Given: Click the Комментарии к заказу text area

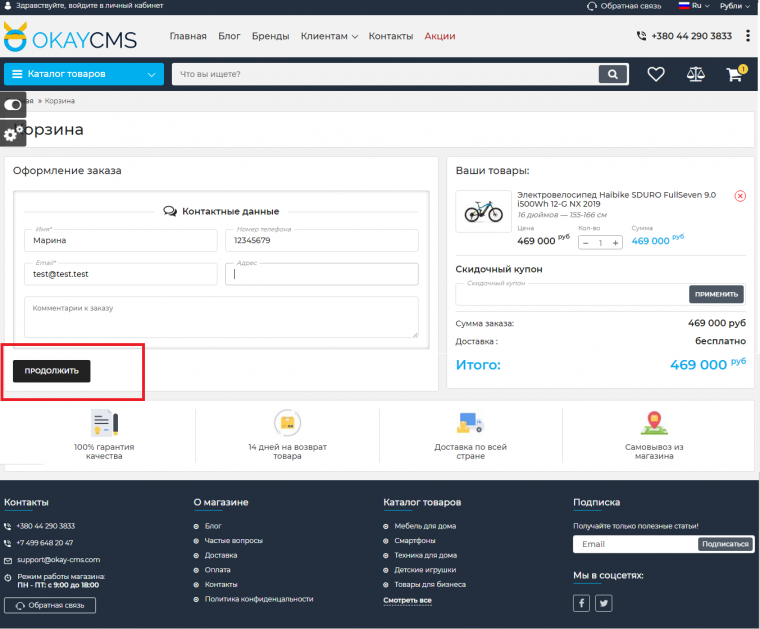Looking at the screenshot, I should (221, 318).
